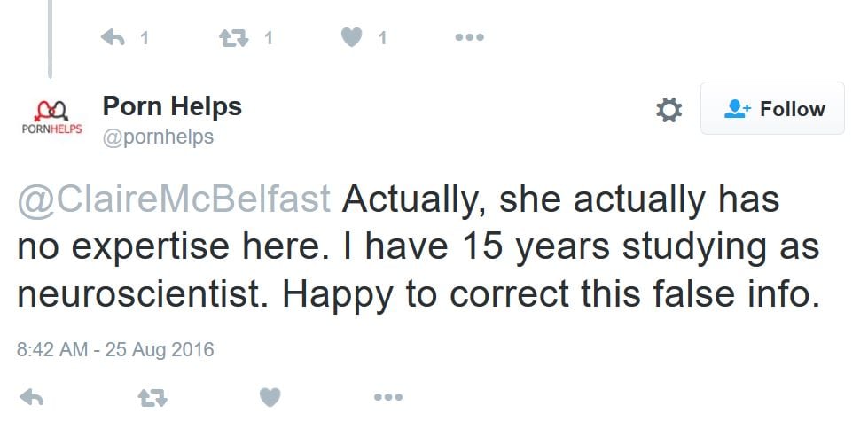Open more options below the Porn Helps tweet
Image resolution: width=868 pixels, height=437 pixels.
(x=388, y=398)
